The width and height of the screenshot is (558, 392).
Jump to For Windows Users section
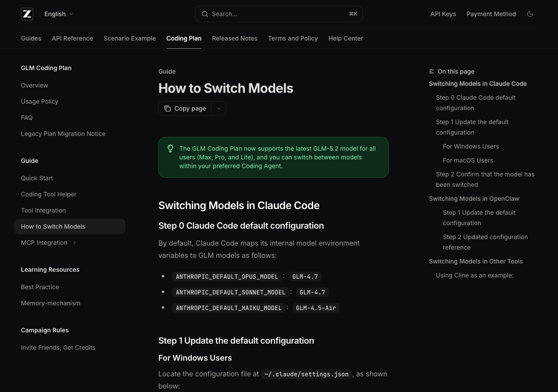[471, 146]
